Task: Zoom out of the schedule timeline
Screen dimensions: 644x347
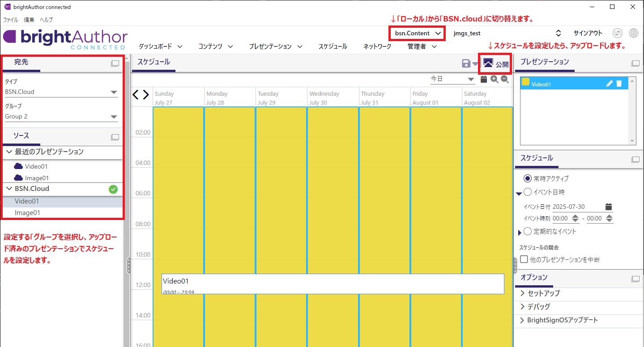Action: tap(505, 79)
